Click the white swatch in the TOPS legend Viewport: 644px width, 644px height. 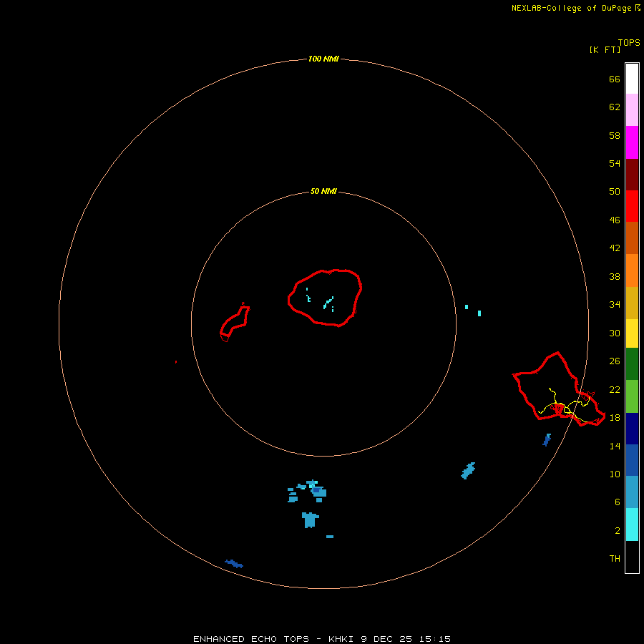(632, 79)
